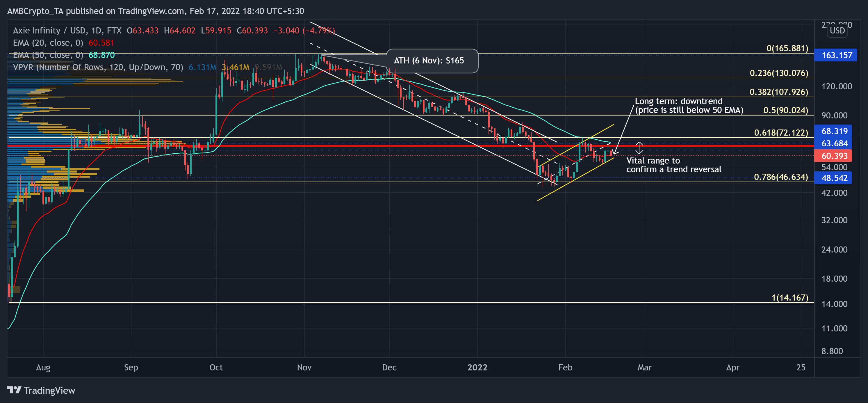Click the 1(14.167) Fibonacci level label

789,298
